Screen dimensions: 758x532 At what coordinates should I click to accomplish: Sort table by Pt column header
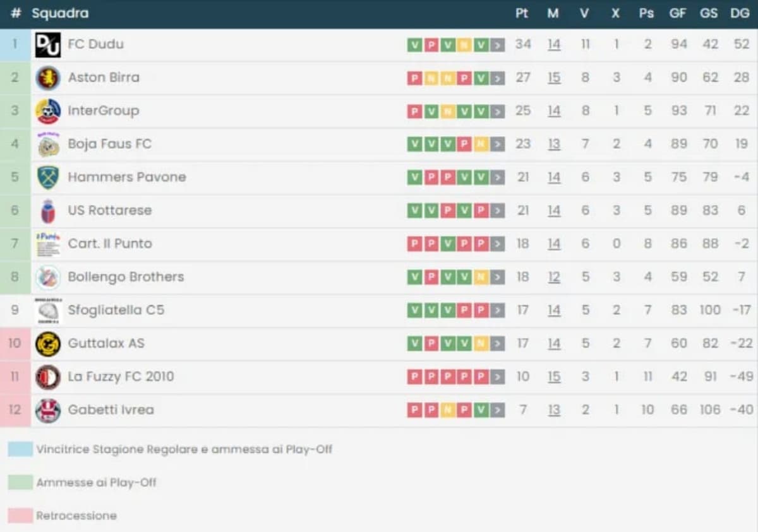tap(522, 13)
